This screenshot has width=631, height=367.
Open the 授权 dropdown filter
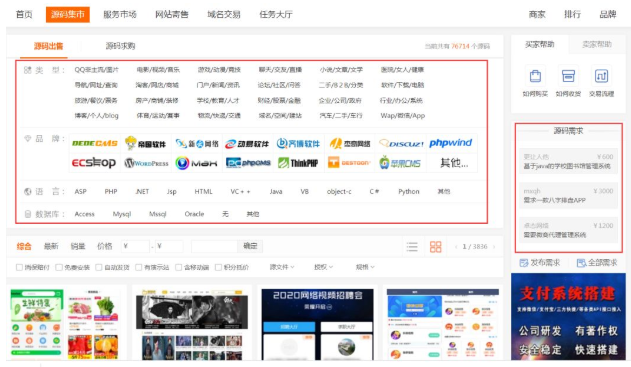(323, 267)
